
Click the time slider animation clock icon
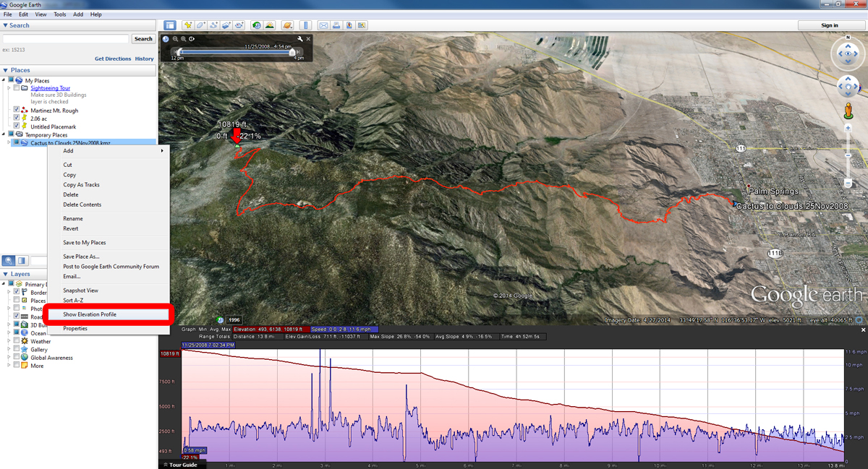point(192,39)
